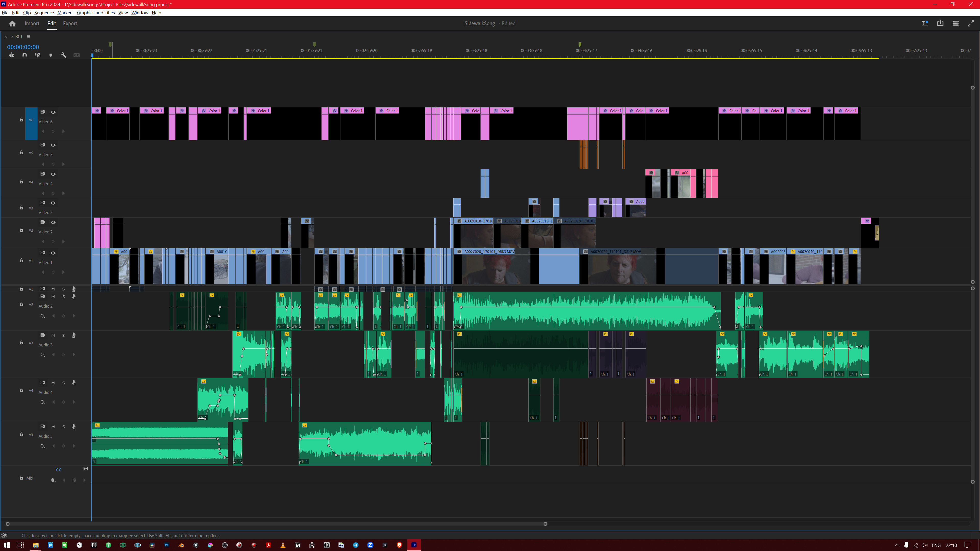Click the nest-or-individual-clips insert icon
The width and height of the screenshot is (980, 551).
pyautogui.click(x=11, y=55)
